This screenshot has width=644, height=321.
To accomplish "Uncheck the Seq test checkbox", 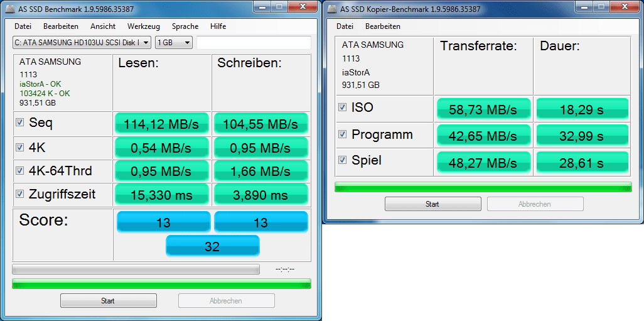I will click(x=19, y=122).
